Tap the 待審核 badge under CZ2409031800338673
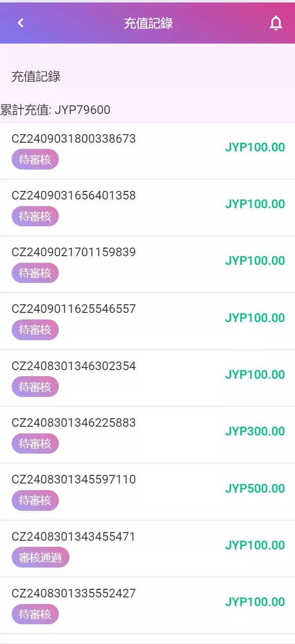 (35, 159)
